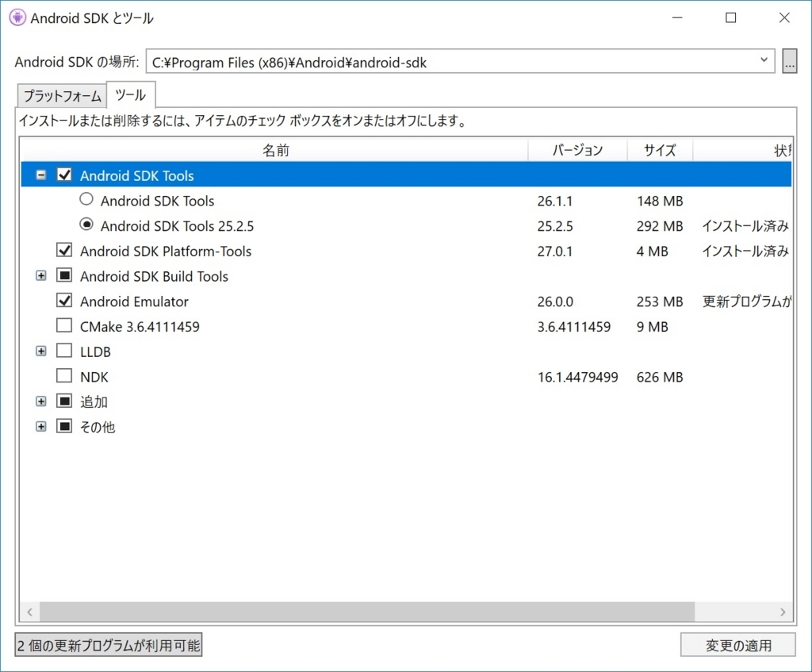Check the NDK checkbox

[x=64, y=375]
